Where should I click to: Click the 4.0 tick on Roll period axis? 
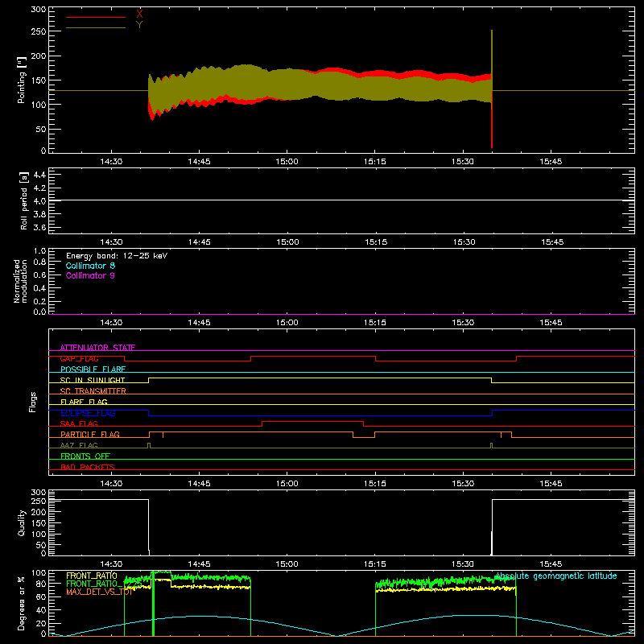coord(39,201)
